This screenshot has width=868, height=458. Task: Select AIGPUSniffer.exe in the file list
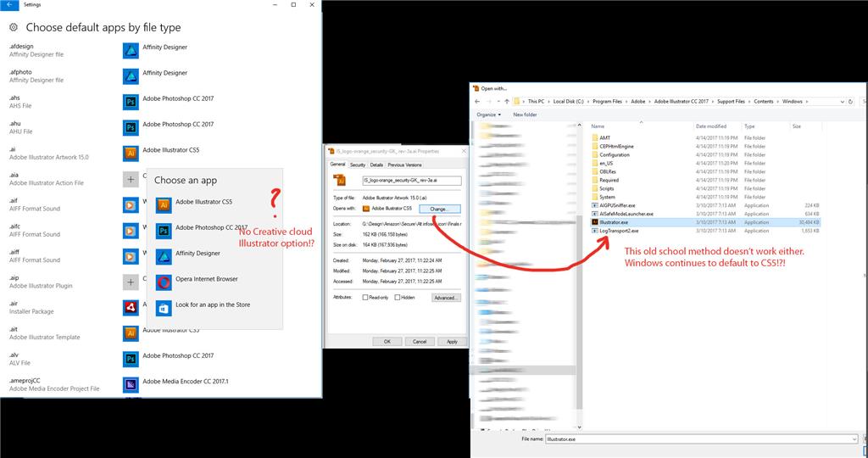click(617, 205)
